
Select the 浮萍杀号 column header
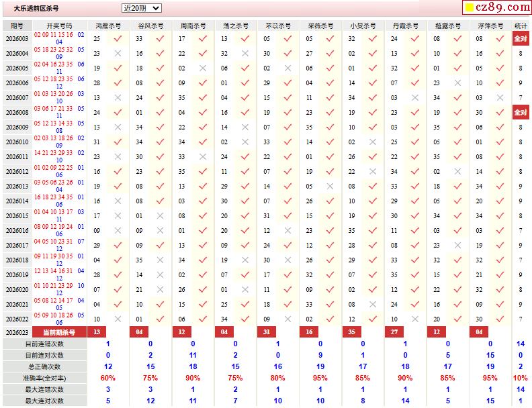(490, 25)
